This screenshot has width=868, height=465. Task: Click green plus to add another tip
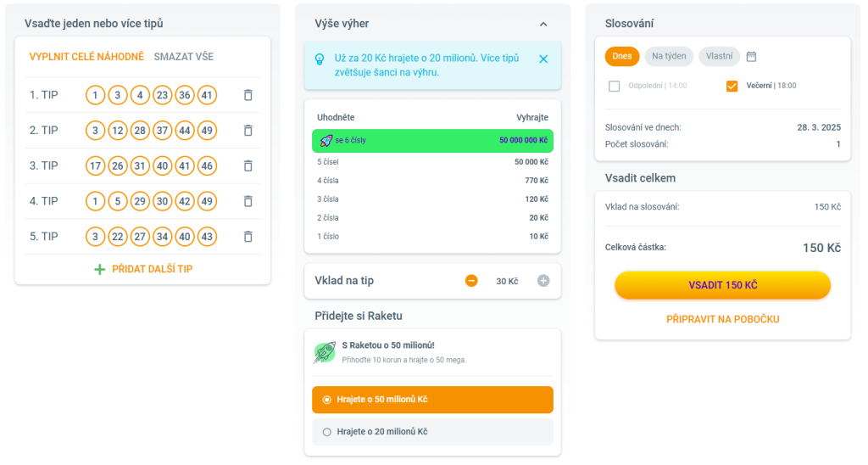[100, 269]
